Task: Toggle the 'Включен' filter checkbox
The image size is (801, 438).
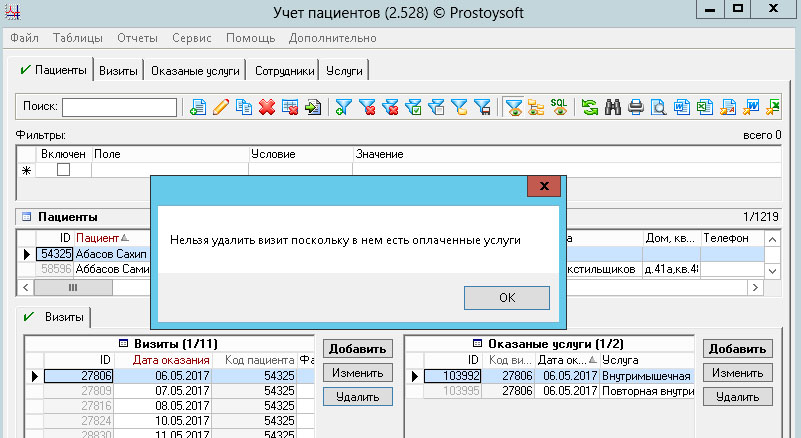Action: [63, 170]
